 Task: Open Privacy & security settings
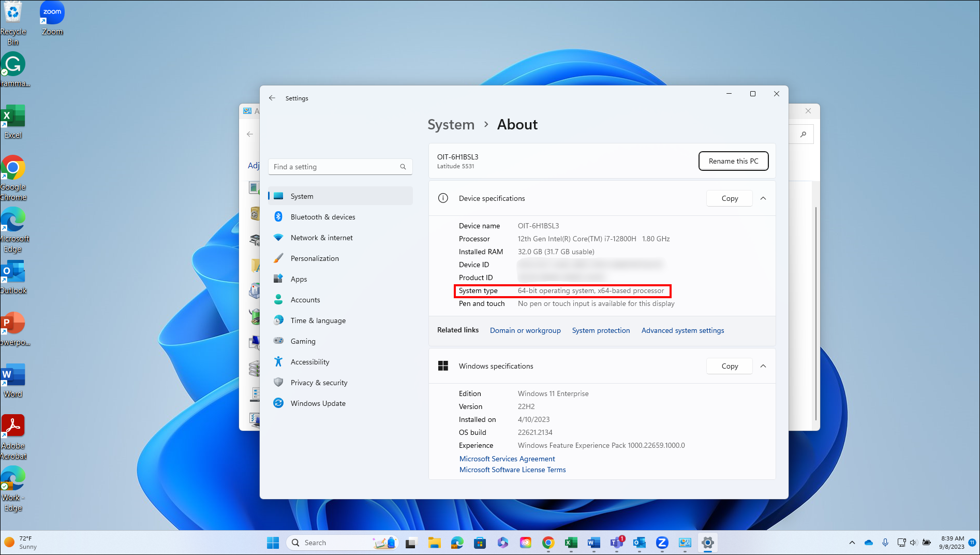pyautogui.click(x=319, y=382)
